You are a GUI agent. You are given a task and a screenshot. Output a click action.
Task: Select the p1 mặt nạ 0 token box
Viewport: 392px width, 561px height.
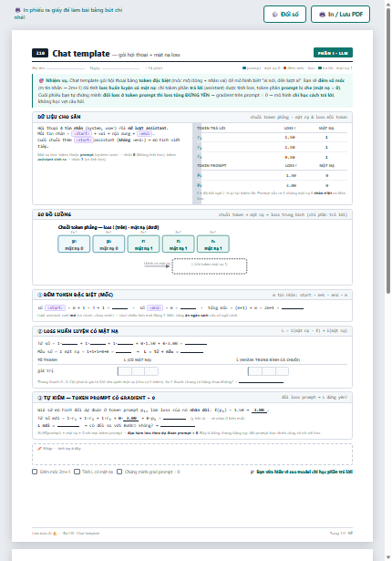[x=74, y=244]
